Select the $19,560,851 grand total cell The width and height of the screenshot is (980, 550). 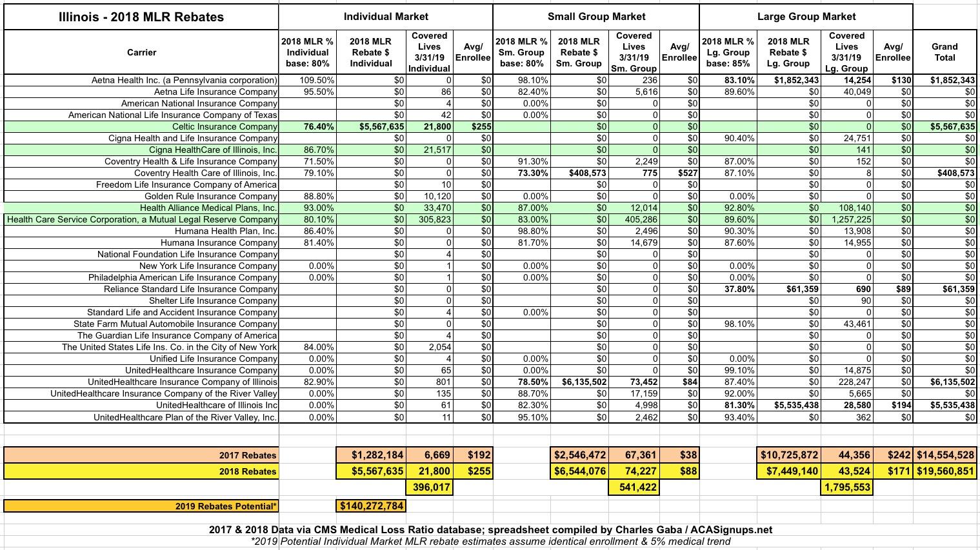click(944, 471)
